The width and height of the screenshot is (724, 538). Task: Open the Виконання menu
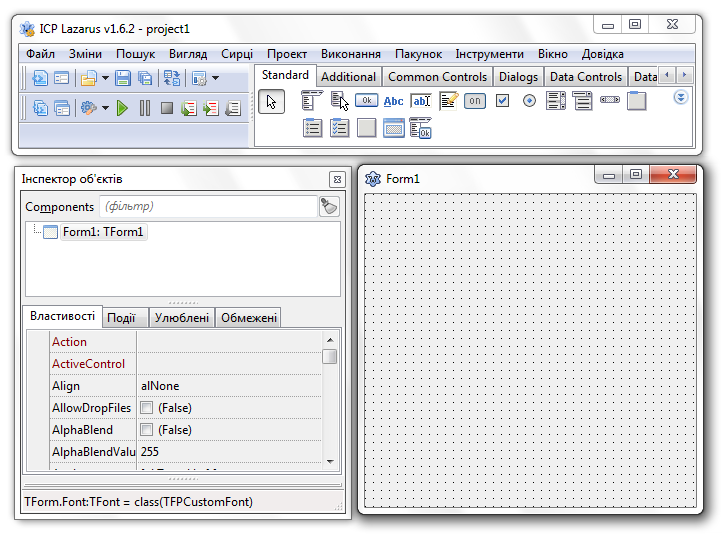[x=350, y=54]
